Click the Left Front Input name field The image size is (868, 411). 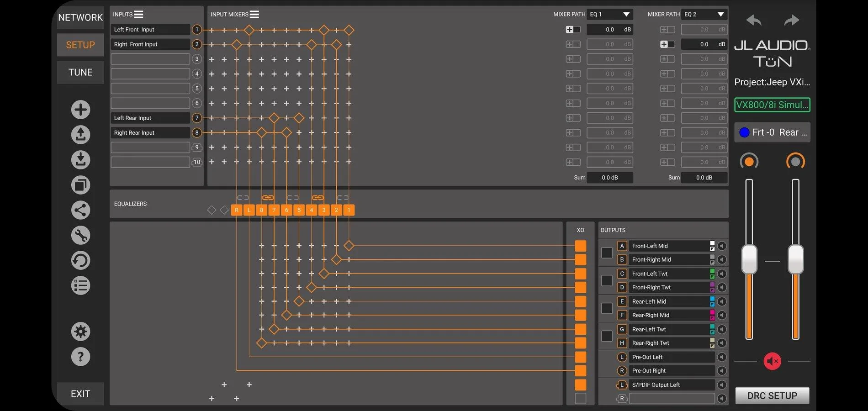coord(150,30)
